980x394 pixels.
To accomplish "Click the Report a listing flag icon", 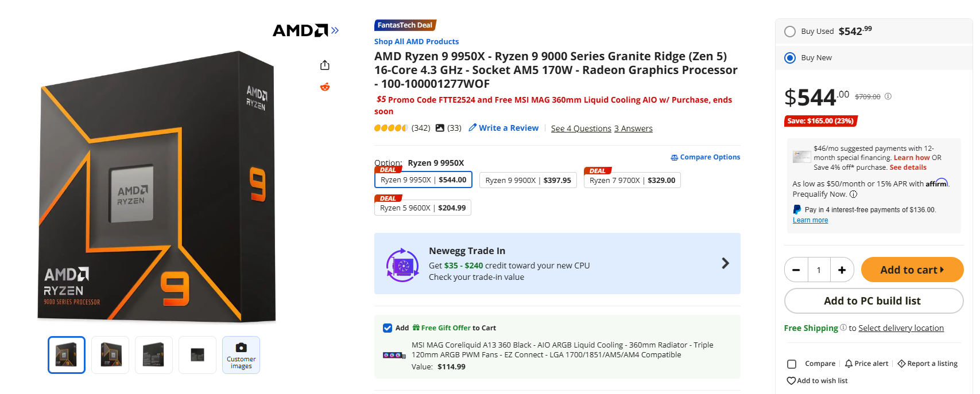I will coord(901,363).
